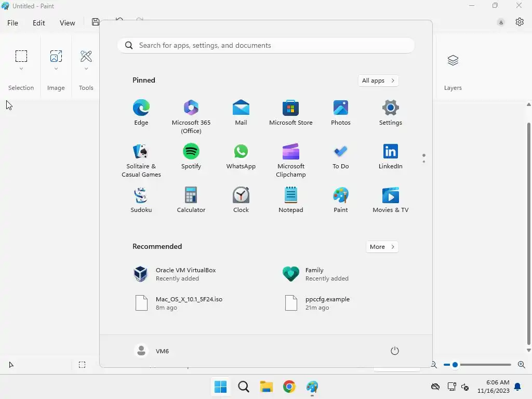Viewport: 532px width, 399px height.
Task: Open Microsoft Store from pinned apps
Action: point(291,113)
